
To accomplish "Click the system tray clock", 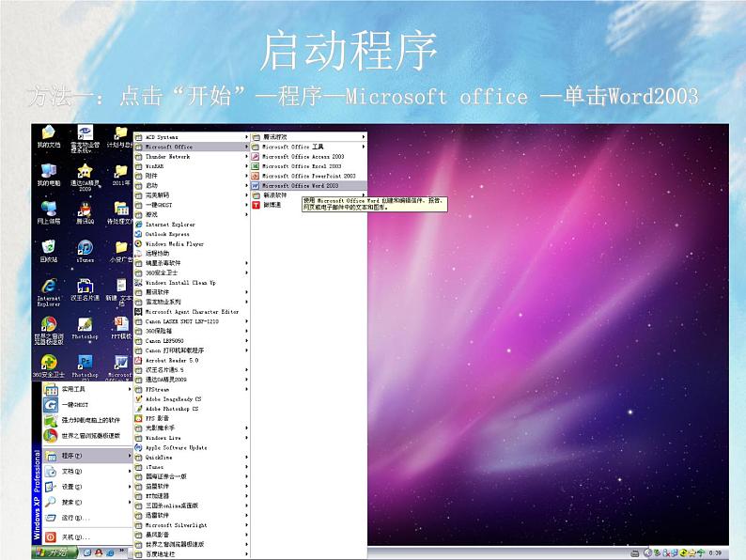I will (x=715, y=552).
